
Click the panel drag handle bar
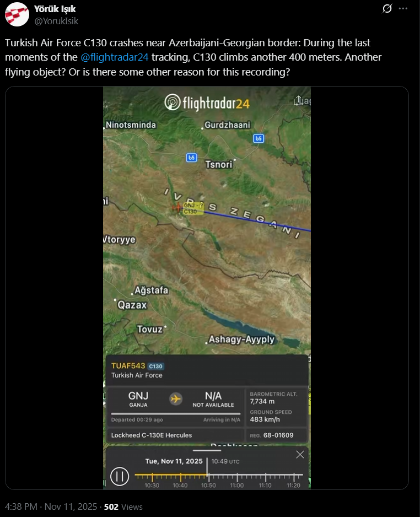(x=207, y=450)
